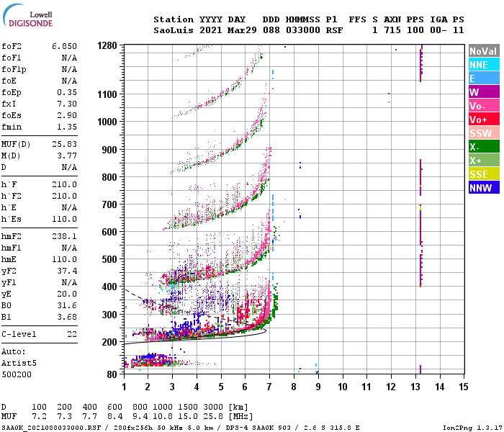The image size is (504, 432).
Task: Select the Vo- pink legend swatch
Action: point(484,106)
